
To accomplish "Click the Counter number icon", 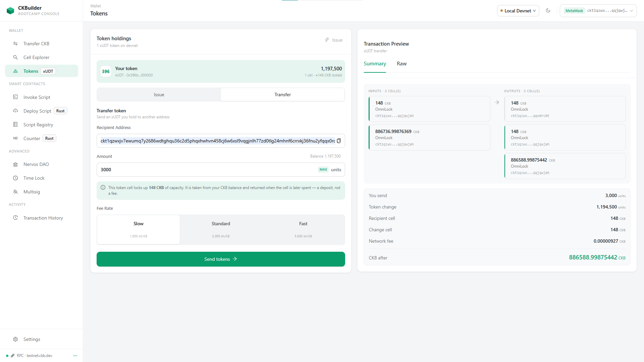I will point(15,138).
